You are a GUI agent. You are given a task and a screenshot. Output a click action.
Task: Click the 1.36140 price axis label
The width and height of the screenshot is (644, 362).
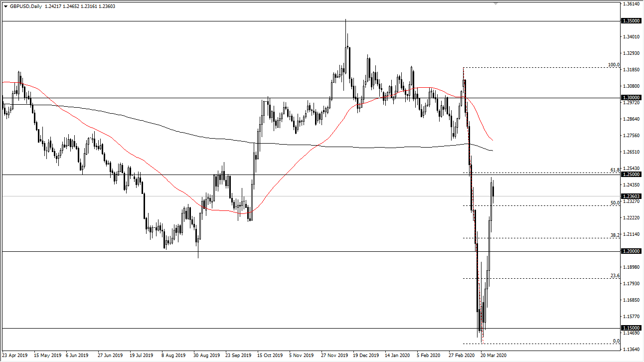pyautogui.click(x=632, y=4)
